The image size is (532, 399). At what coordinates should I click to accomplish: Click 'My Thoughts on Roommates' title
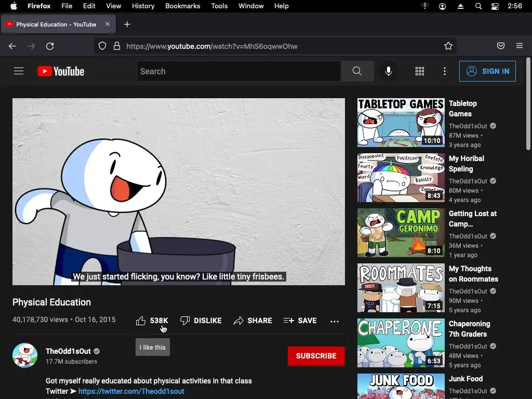474,274
